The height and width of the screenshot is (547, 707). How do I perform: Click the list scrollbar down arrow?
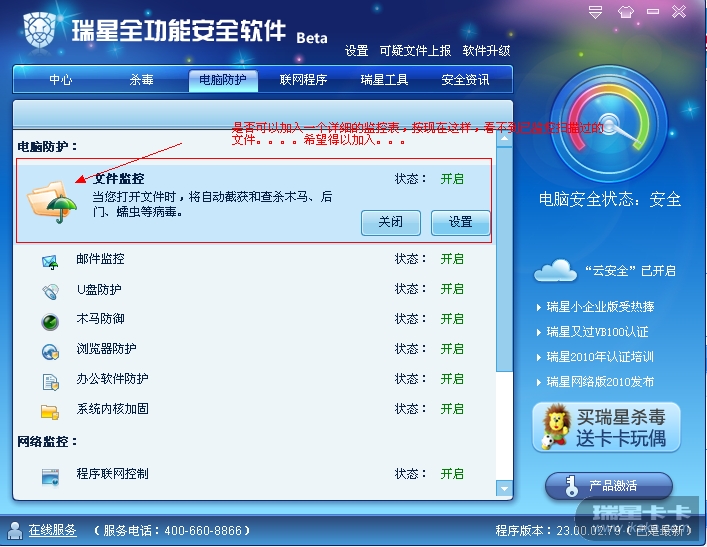504,488
